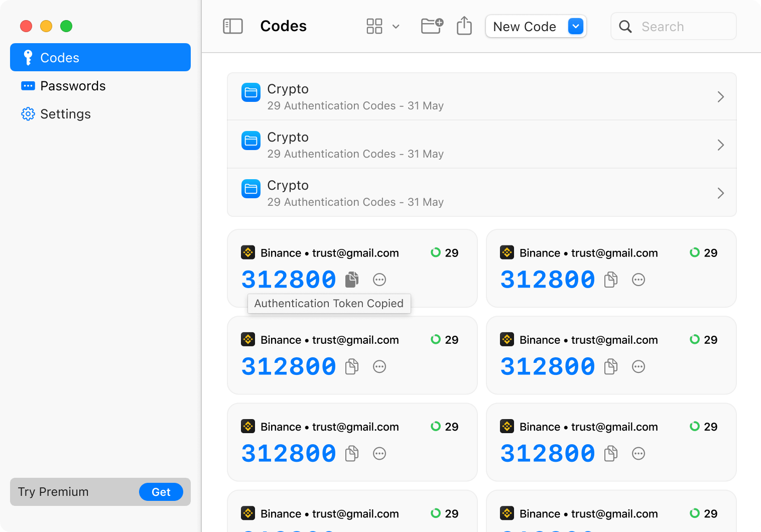Open more options in third-row left Binance card
This screenshot has height=532, width=761.
click(x=379, y=454)
